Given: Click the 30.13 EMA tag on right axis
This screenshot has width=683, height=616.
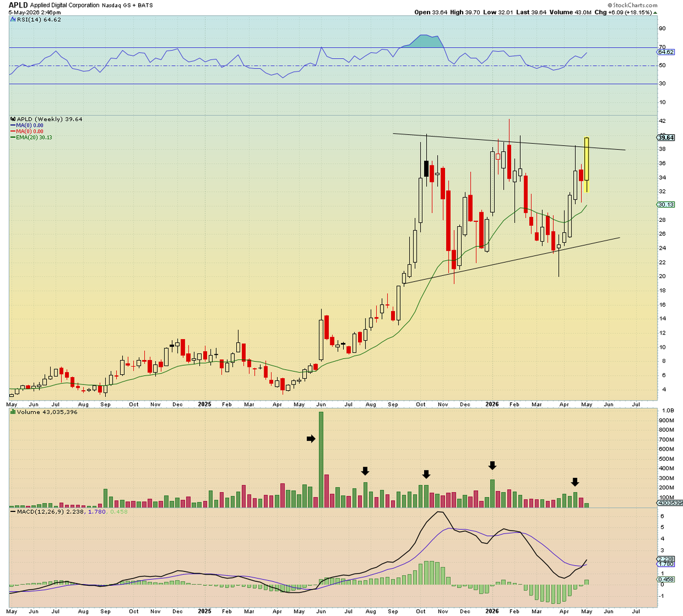Looking at the screenshot, I should [x=665, y=204].
